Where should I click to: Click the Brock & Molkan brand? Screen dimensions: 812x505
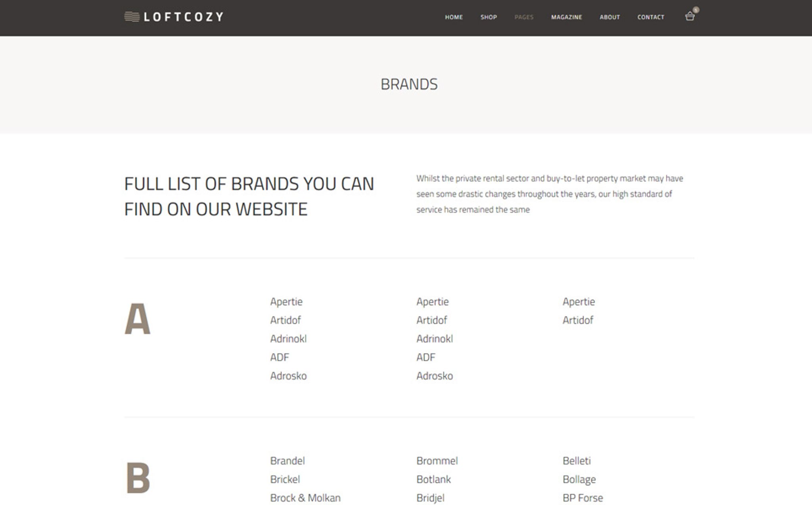click(x=305, y=498)
